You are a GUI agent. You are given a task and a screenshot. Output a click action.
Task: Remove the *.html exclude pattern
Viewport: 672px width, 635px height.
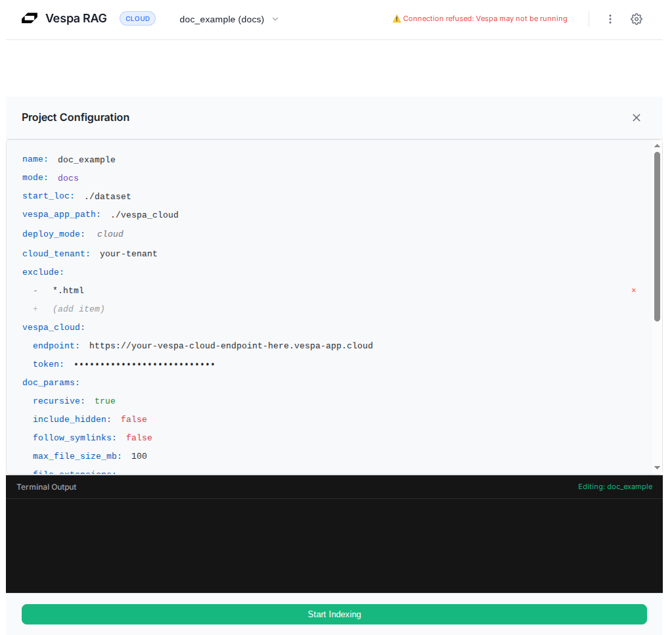(x=633, y=290)
